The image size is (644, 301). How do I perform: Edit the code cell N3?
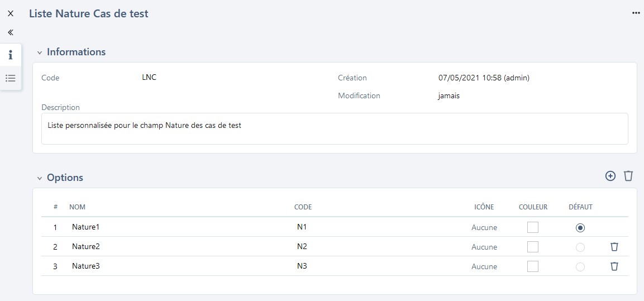pos(302,266)
